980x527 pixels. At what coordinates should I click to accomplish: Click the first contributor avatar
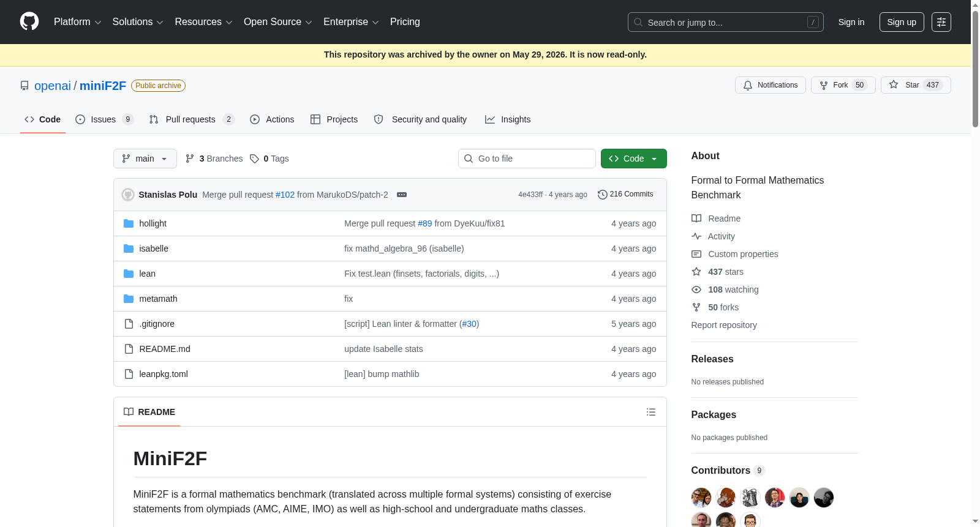pyautogui.click(x=701, y=498)
